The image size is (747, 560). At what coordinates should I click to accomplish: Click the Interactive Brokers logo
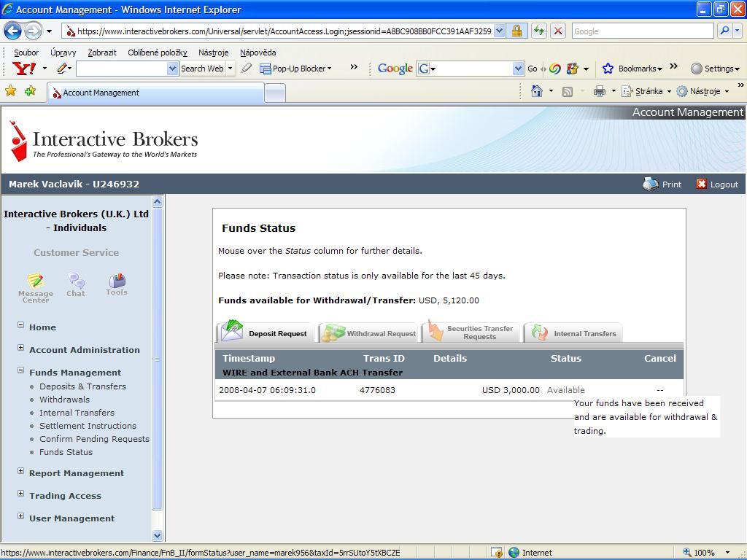(x=104, y=141)
